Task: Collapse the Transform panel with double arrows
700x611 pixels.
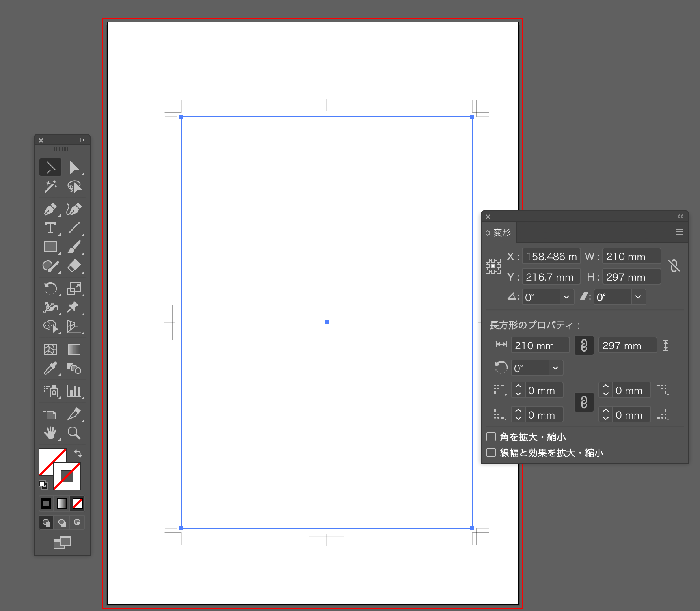Action: [x=680, y=216]
